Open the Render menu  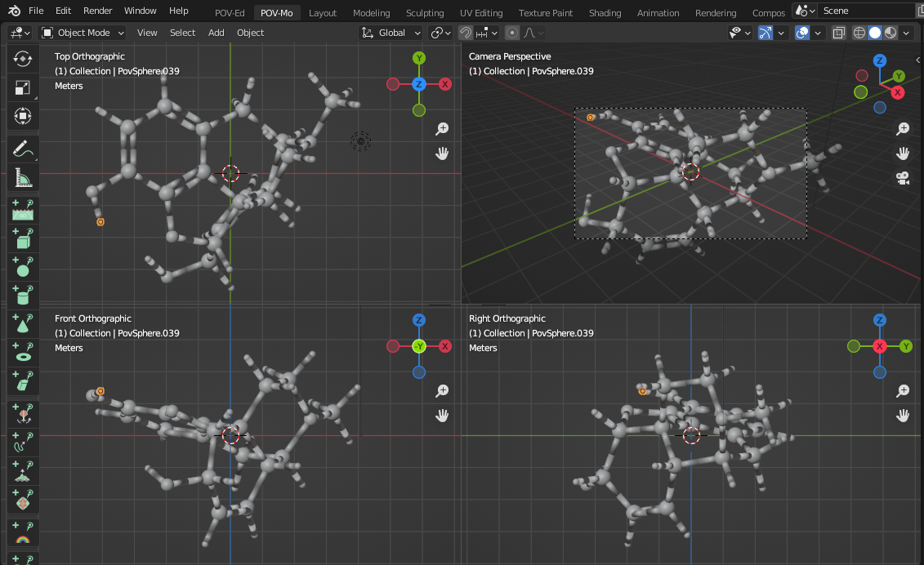tap(97, 11)
